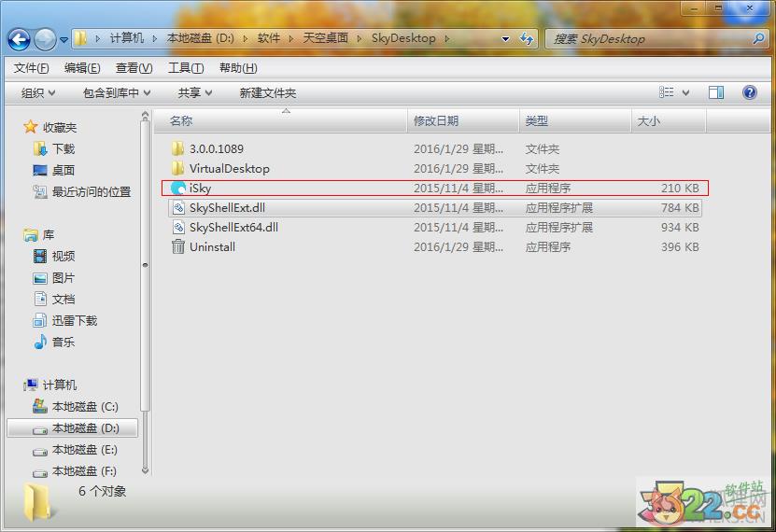Open the 组织 dropdown
The height and width of the screenshot is (532, 776).
(38, 92)
